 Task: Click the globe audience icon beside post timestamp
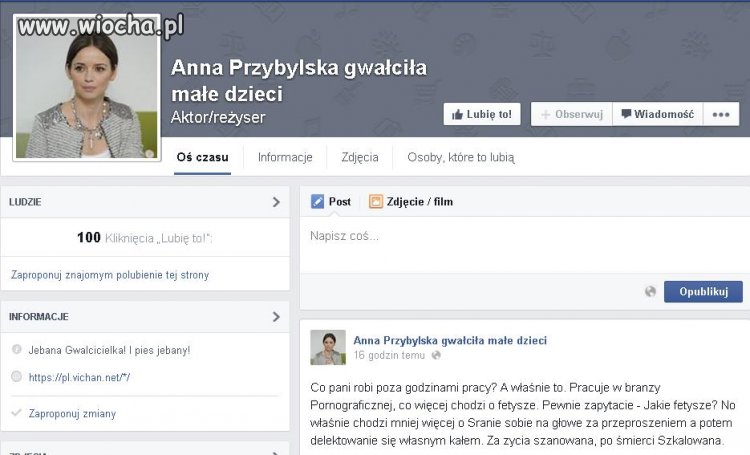436,355
